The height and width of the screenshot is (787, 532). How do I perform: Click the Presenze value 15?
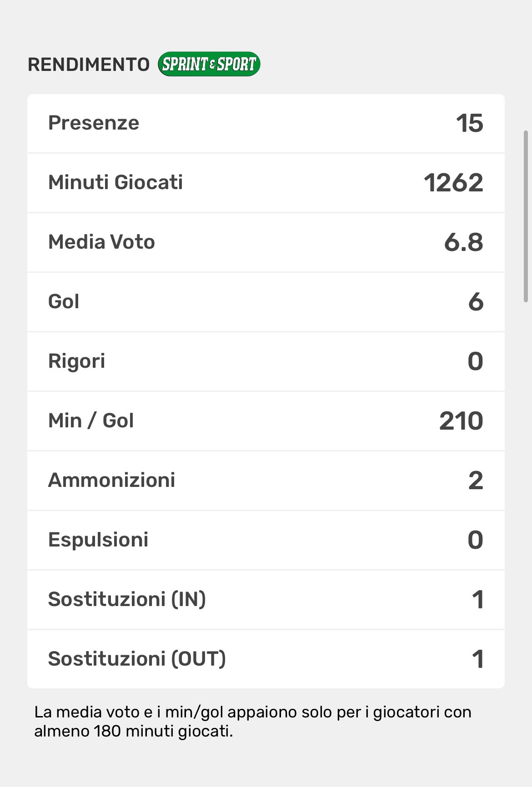point(469,123)
